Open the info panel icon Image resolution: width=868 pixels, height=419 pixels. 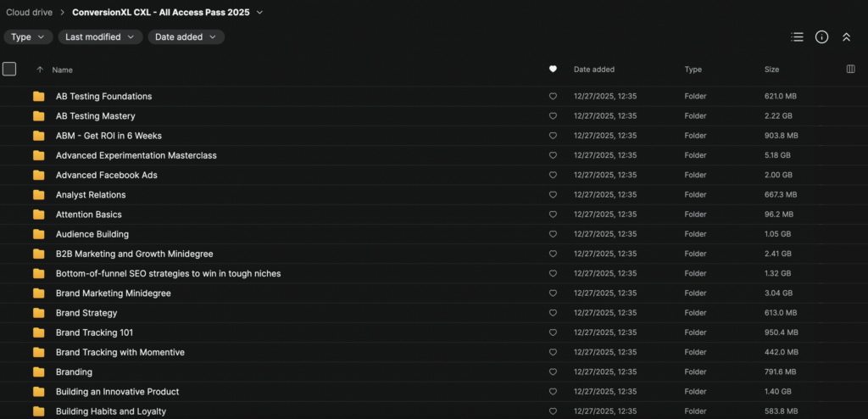[x=821, y=37]
